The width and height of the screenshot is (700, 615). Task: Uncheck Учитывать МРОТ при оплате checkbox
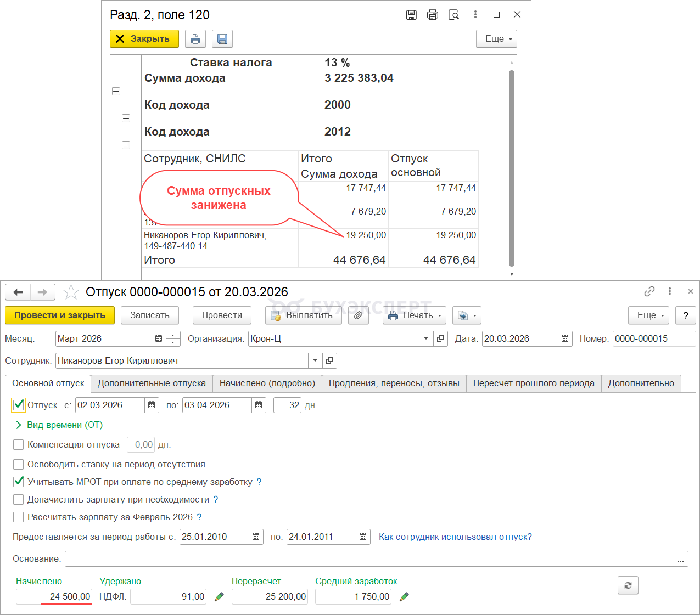tap(19, 482)
